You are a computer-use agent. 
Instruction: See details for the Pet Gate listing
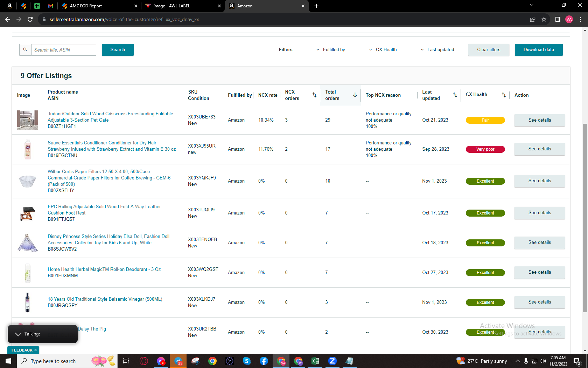[539, 120]
